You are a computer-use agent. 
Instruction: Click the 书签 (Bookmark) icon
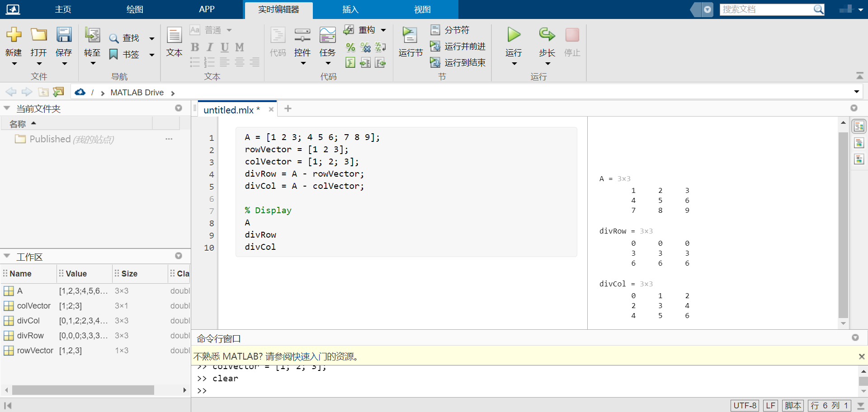coord(113,55)
